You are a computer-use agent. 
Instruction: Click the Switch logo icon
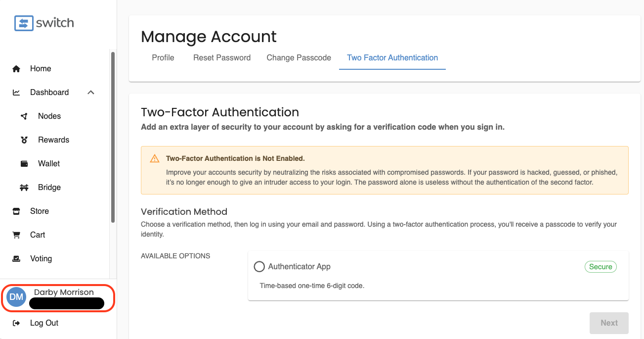coord(23,23)
